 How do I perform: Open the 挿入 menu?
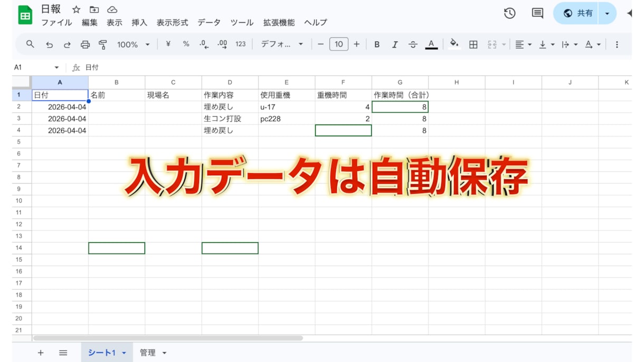pyautogui.click(x=139, y=23)
